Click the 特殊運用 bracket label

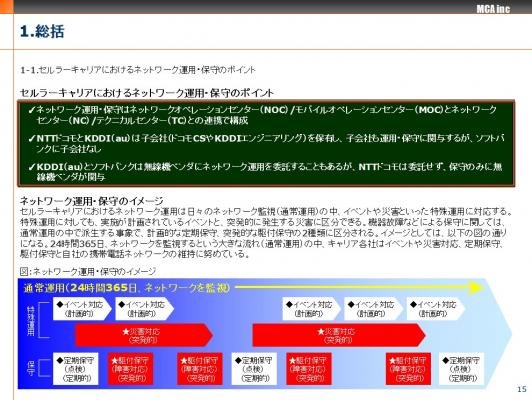[31, 320]
